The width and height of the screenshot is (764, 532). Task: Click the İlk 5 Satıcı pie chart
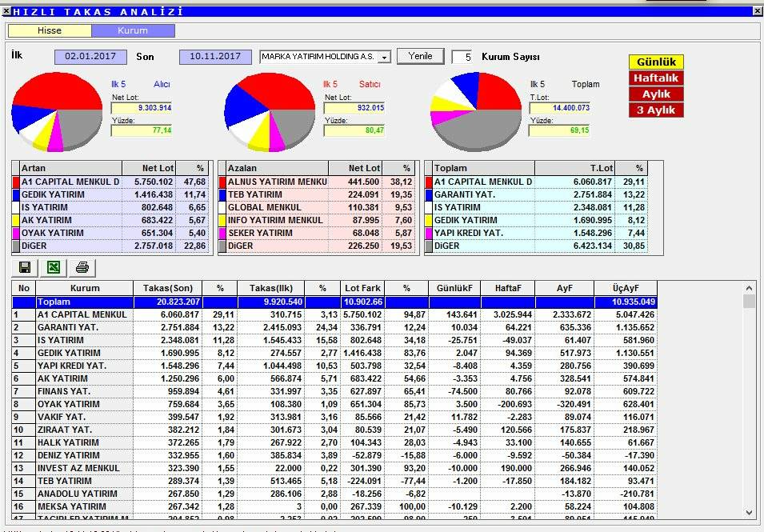click(270, 111)
